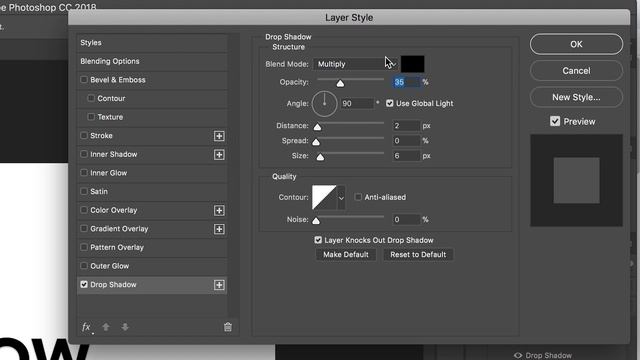Select the Styles list item
The height and width of the screenshot is (360, 640).
click(x=152, y=42)
